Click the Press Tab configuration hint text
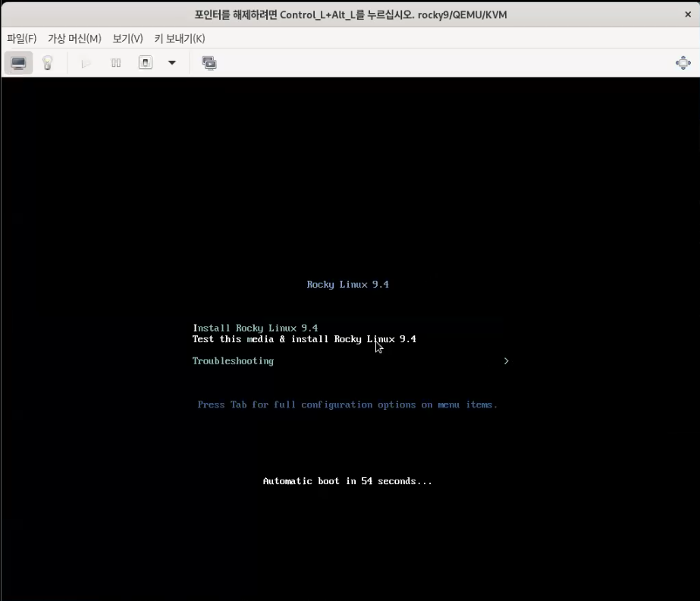The image size is (700, 601). [347, 404]
